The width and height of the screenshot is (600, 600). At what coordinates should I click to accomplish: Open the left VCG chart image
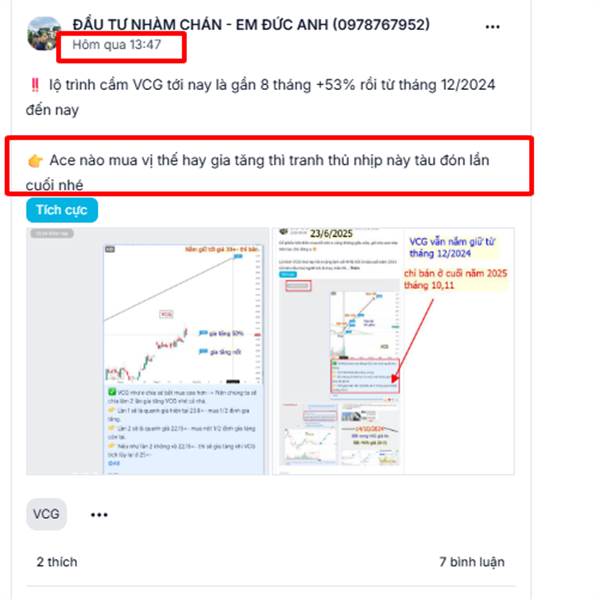(x=147, y=351)
